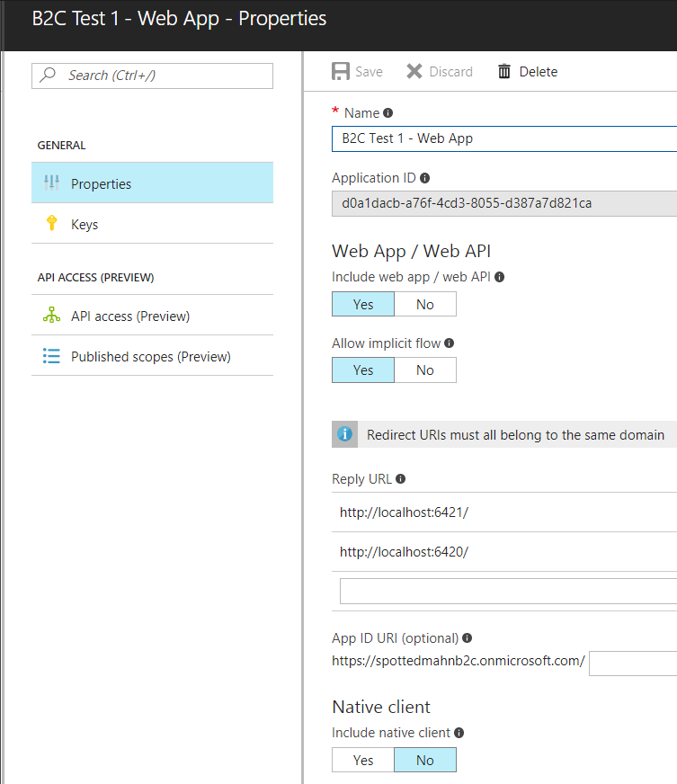677x784 pixels.
Task: Enable Include native client
Action: point(362,760)
